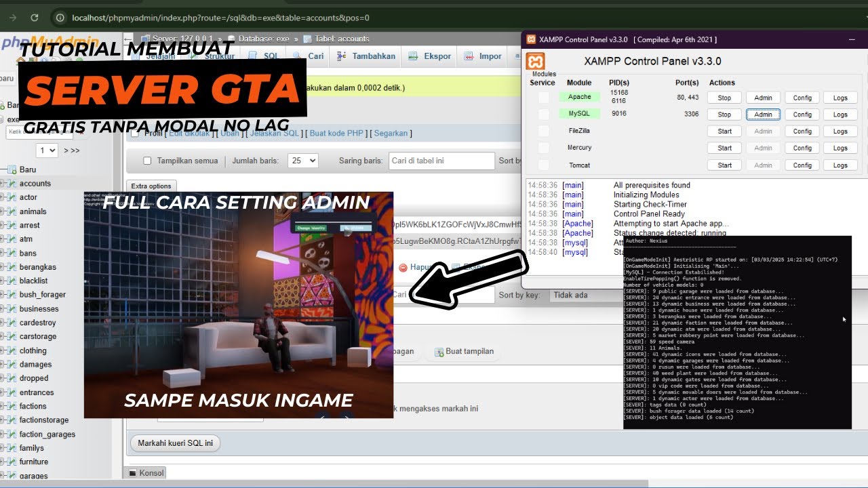Open the sidebar page number dropdown

click(47, 150)
